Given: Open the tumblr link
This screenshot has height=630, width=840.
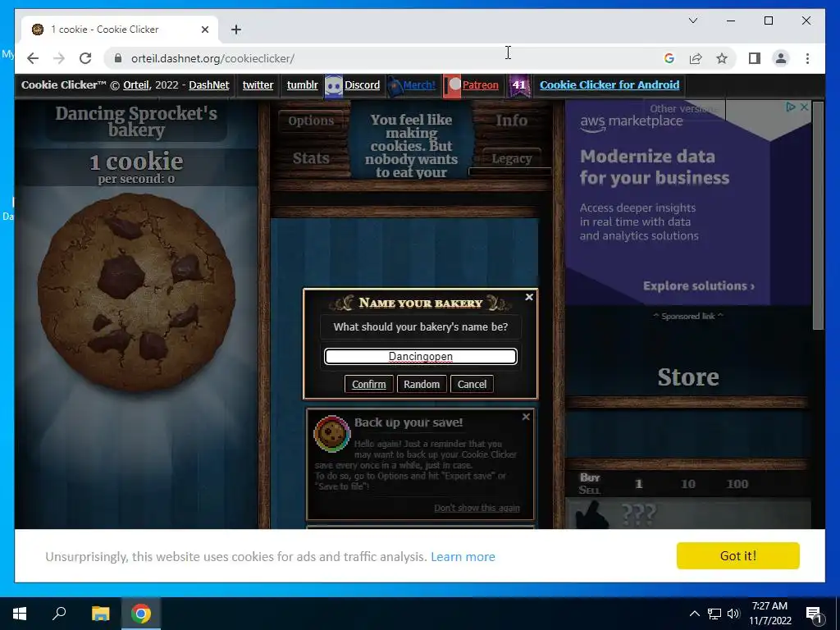Looking at the screenshot, I should pos(302,84).
